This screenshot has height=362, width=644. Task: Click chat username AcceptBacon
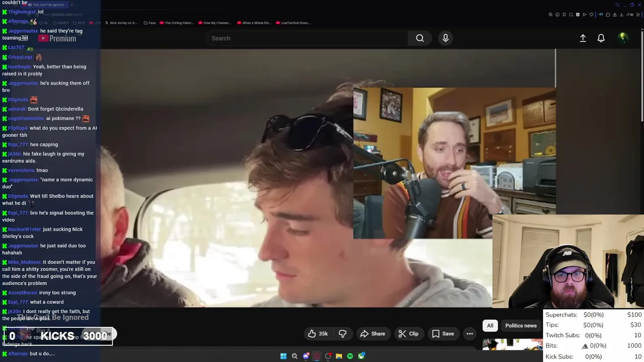[x=23, y=293]
